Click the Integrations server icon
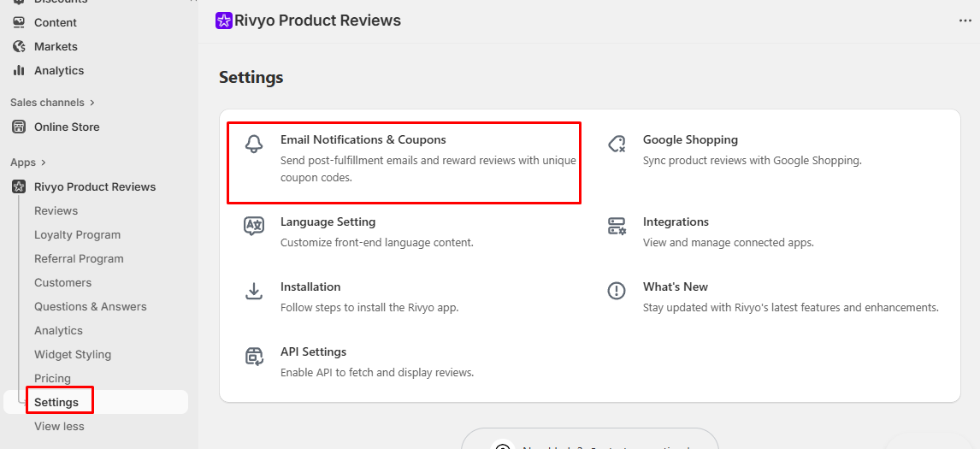Screen dimensions: 980x449 [x=617, y=226]
